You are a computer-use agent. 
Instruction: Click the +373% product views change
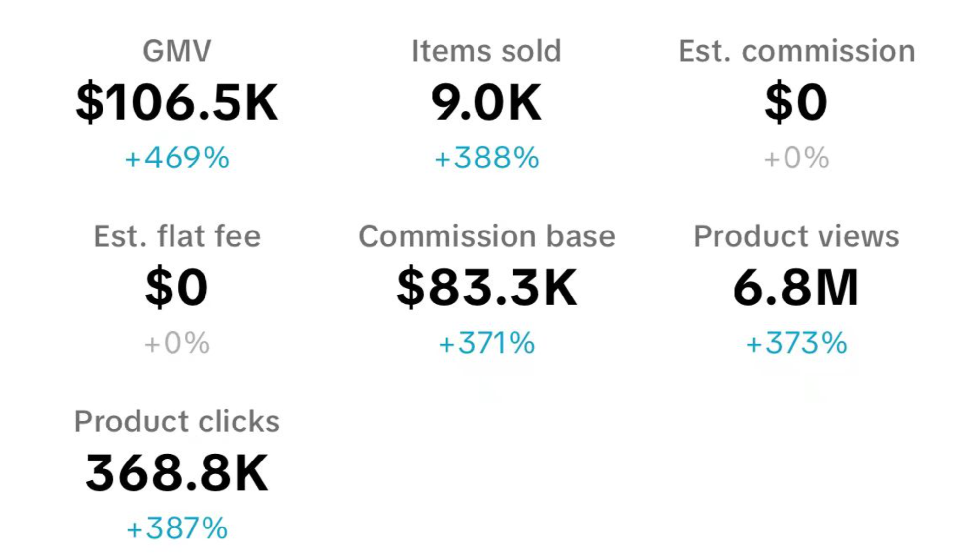tap(796, 343)
